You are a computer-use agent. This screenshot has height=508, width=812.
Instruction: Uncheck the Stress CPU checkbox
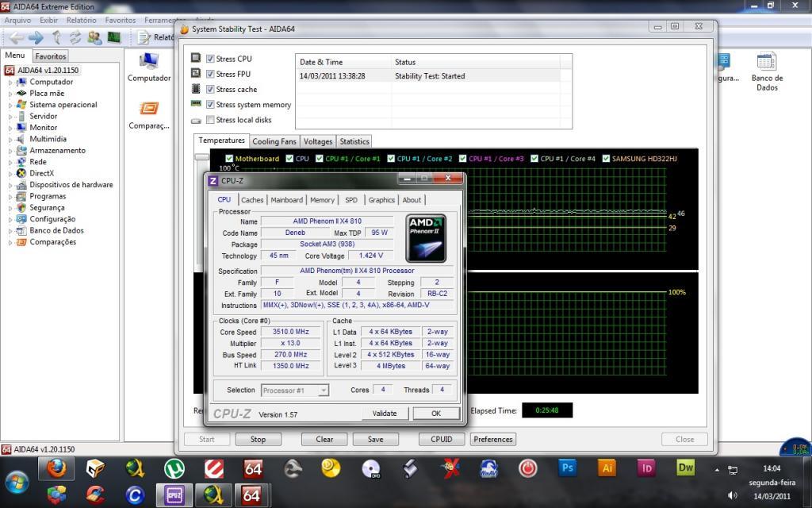pyautogui.click(x=210, y=59)
